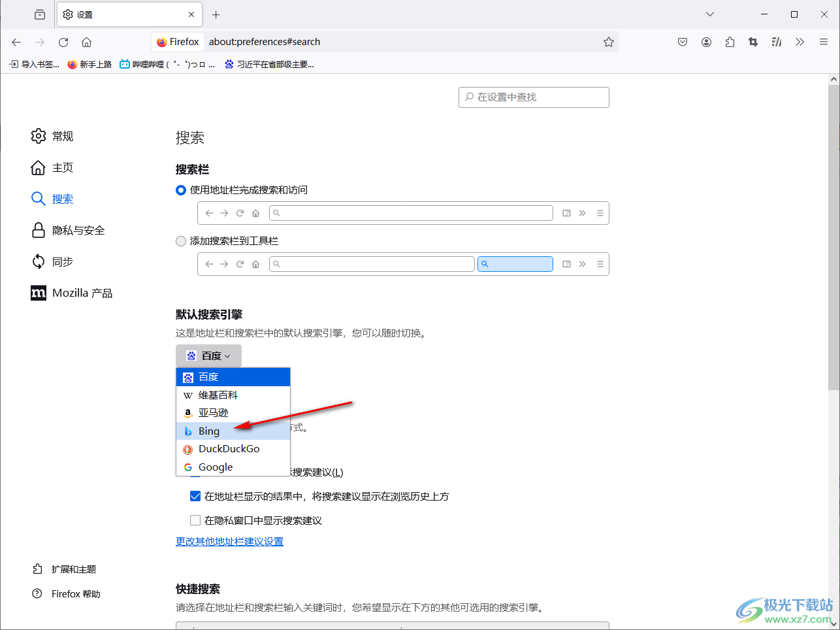
Task: Open a new tab with plus icon
Action: [x=216, y=14]
